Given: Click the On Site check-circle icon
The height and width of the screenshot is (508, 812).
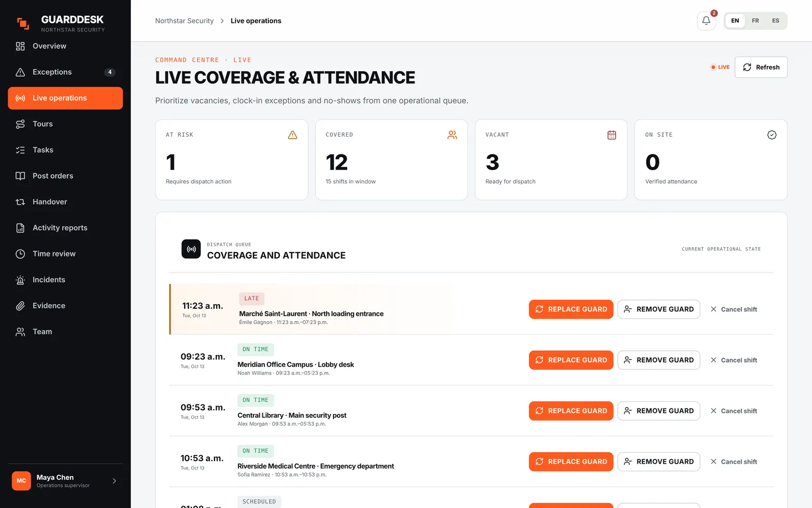Looking at the screenshot, I should (771, 135).
